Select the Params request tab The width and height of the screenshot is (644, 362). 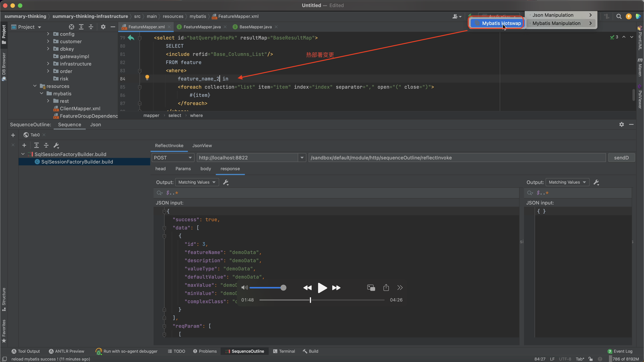pos(183,169)
